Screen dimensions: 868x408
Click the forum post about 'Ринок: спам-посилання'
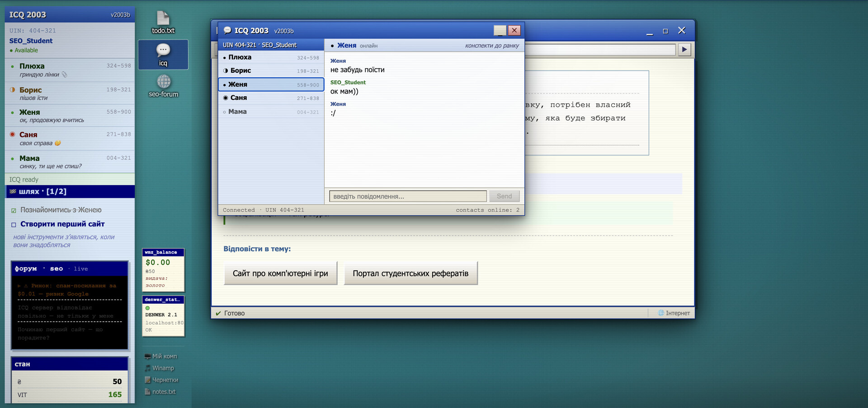[70, 290]
